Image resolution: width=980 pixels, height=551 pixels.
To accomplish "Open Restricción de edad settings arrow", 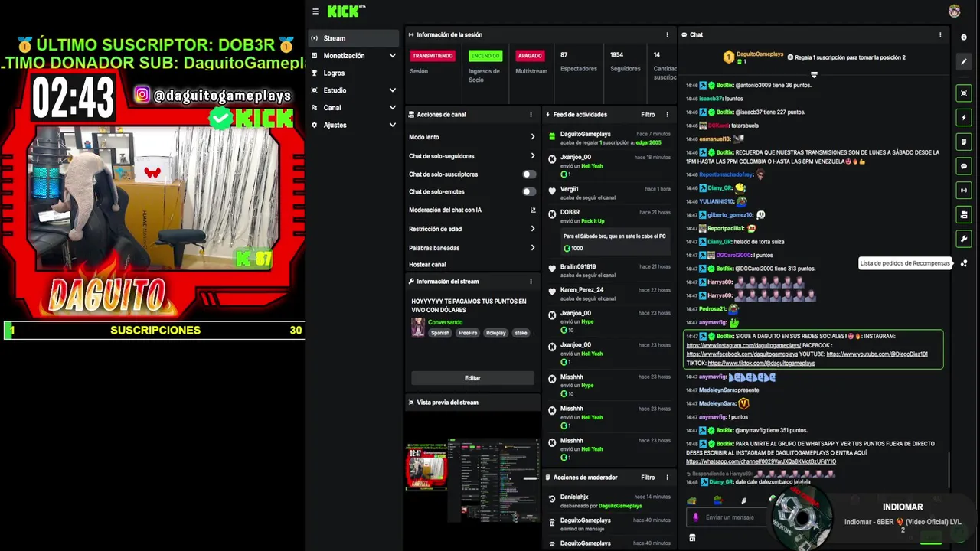I will [x=533, y=229].
